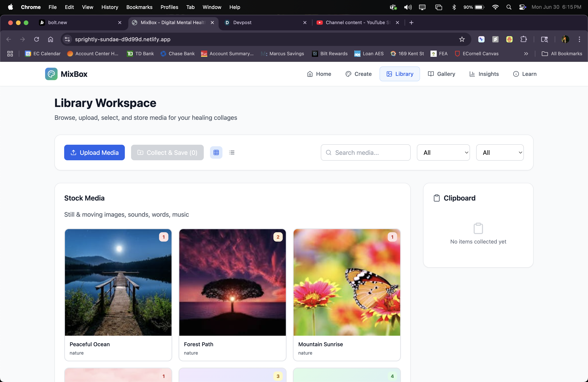View site information icon in address bar
Viewport: 588px width, 382px height.
[x=67, y=39]
